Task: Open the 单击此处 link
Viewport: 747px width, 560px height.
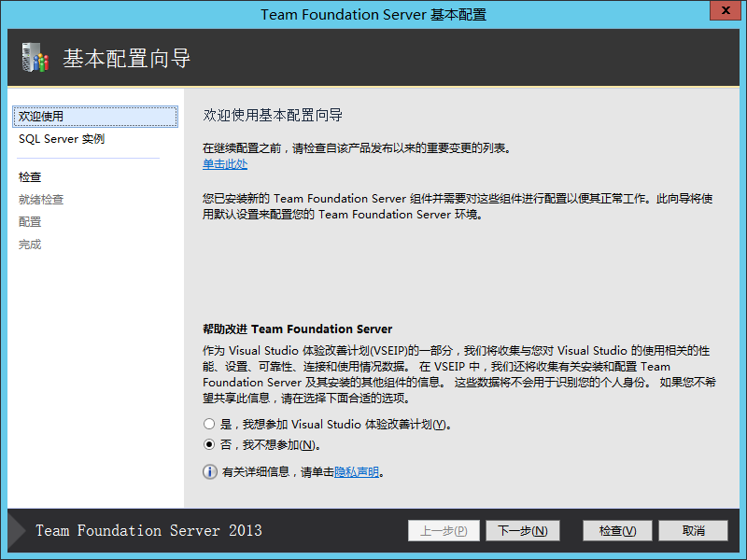Action: tap(225, 164)
